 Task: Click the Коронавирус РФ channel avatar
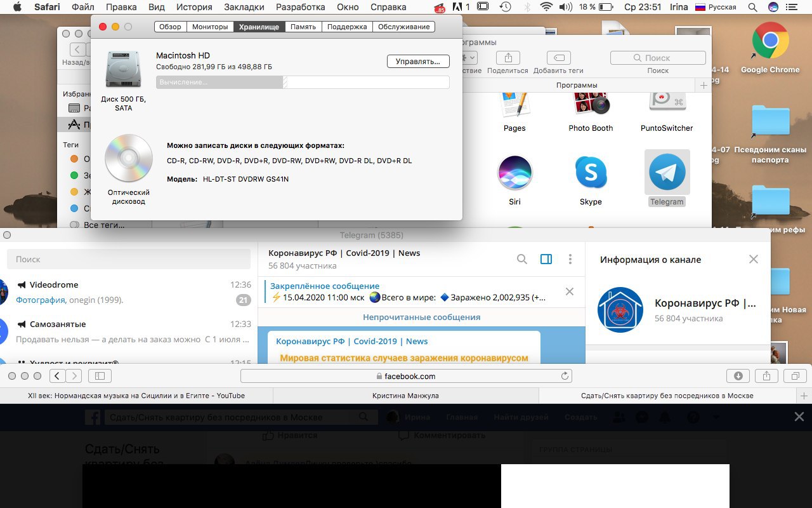[x=620, y=310]
